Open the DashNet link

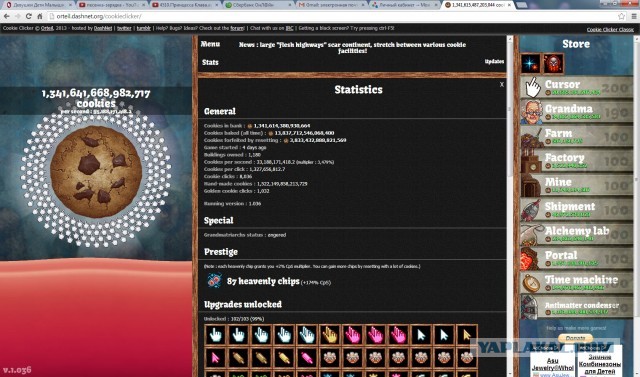click(x=103, y=29)
